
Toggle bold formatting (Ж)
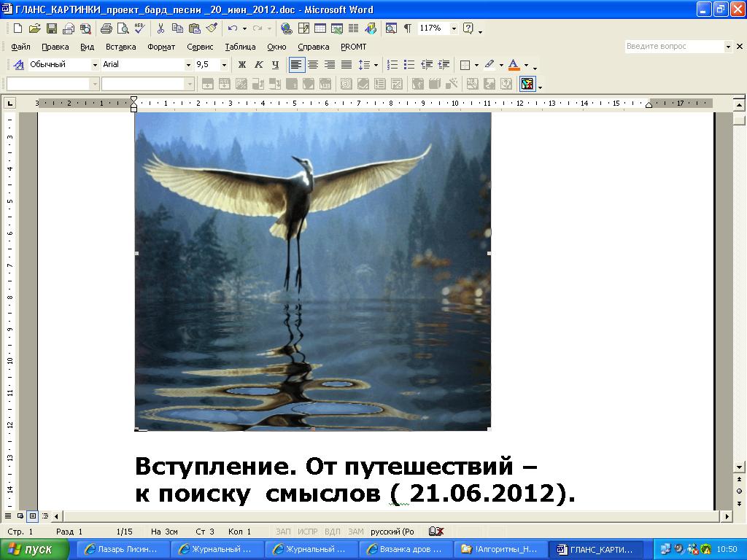pyautogui.click(x=242, y=65)
